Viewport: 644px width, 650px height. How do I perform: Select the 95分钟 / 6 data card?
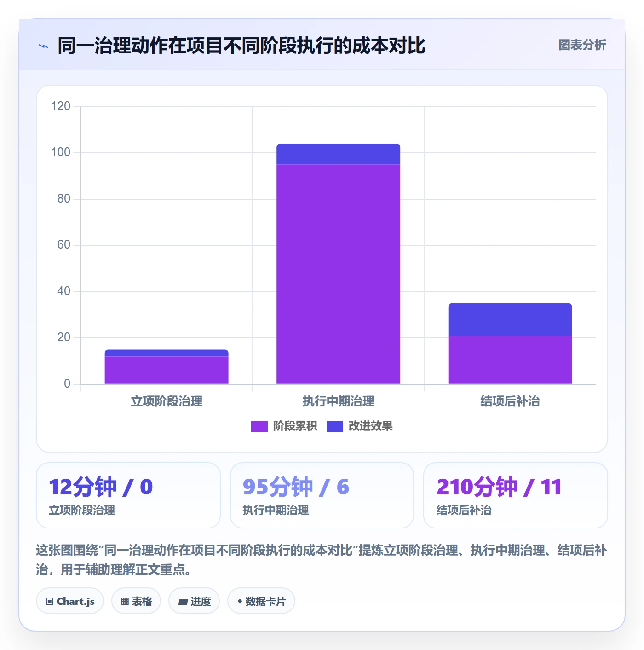(322, 495)
